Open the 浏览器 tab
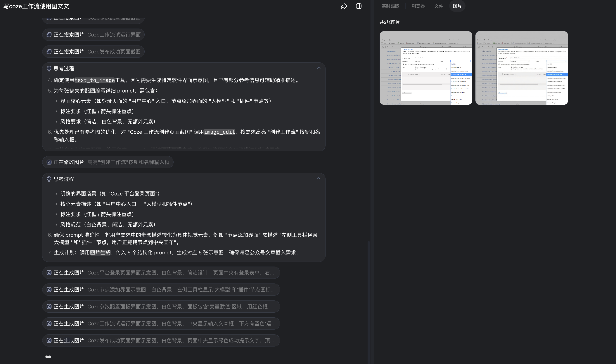 (x=418, y=6)
